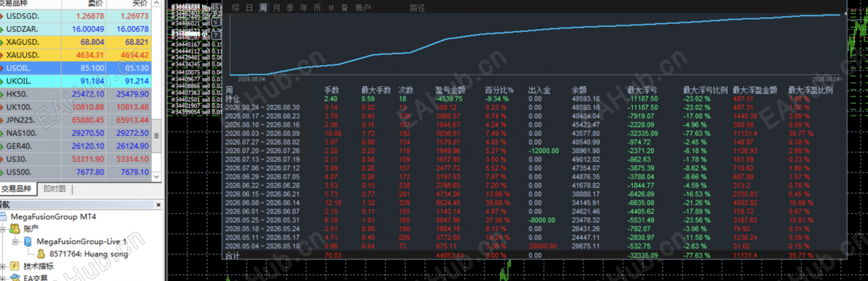Click the 4634.31 XAUUSD bid price
This screenshot has width=868, height=281.
coord(90,55)
